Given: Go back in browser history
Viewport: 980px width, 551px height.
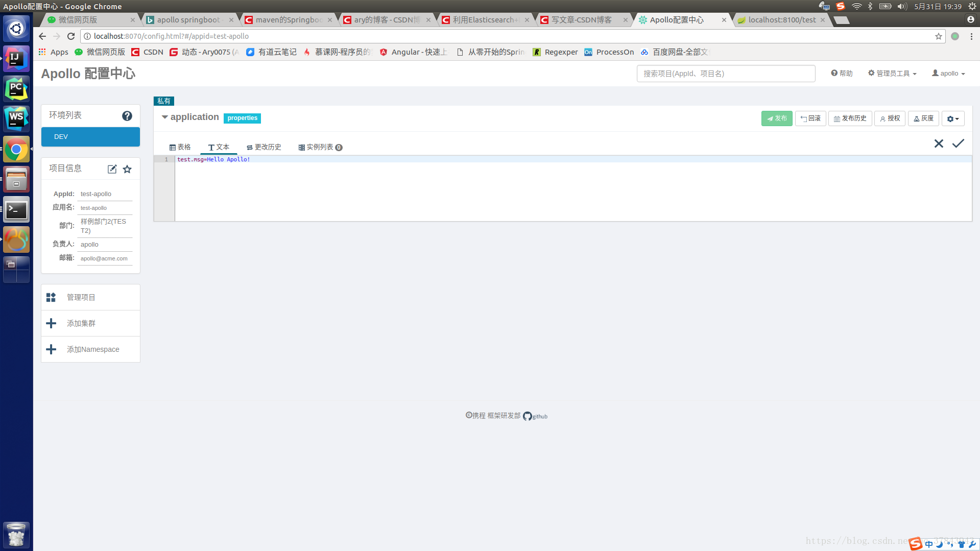Looking at the screenshot, I should tap(42, 36).
